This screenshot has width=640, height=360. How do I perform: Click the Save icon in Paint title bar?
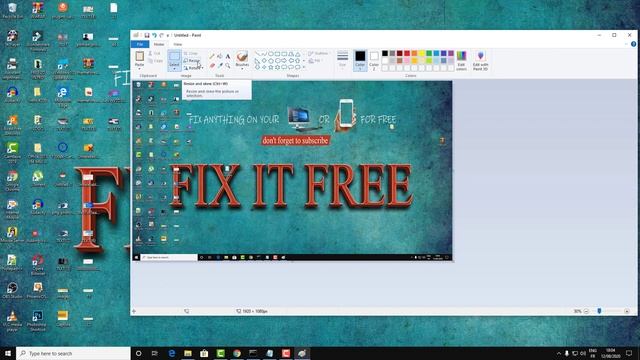pos(147,35)
